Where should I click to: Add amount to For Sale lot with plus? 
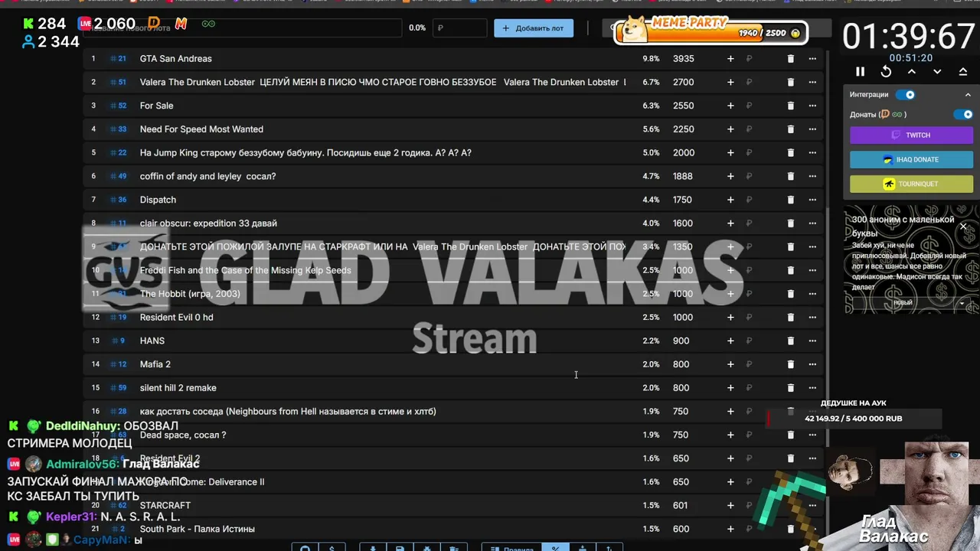pos(730,106)
